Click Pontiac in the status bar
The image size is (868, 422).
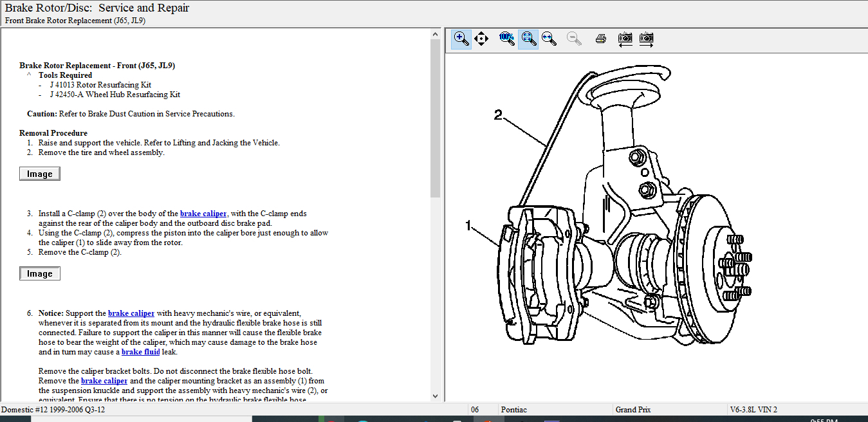click(x=514, y=410)
